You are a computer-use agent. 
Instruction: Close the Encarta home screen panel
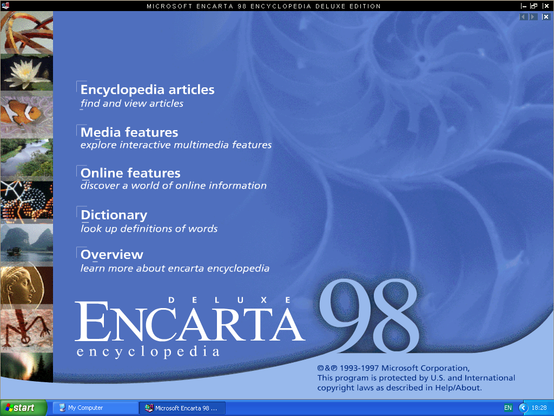(x=546, y=17)
